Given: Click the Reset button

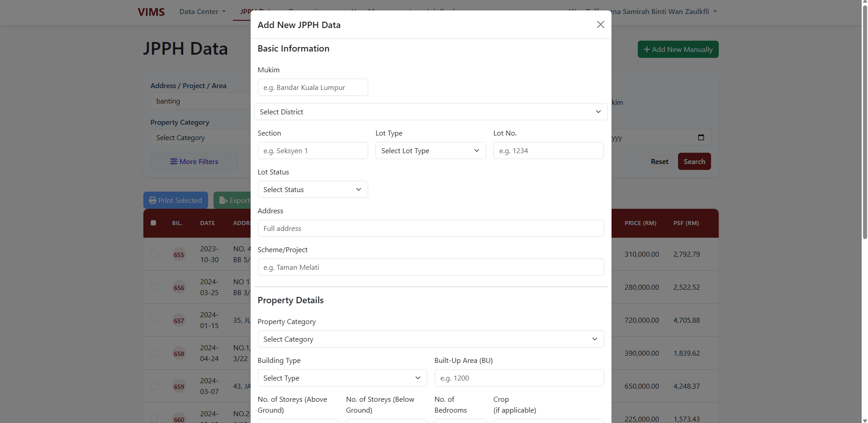Looking at the screenshot, I should (659, 161).
